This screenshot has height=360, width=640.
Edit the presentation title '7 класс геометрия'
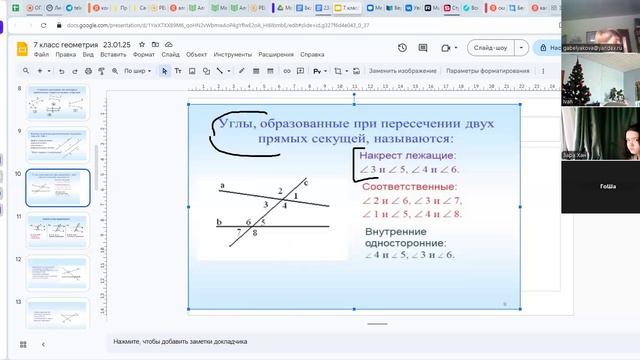tap(66, 44)
